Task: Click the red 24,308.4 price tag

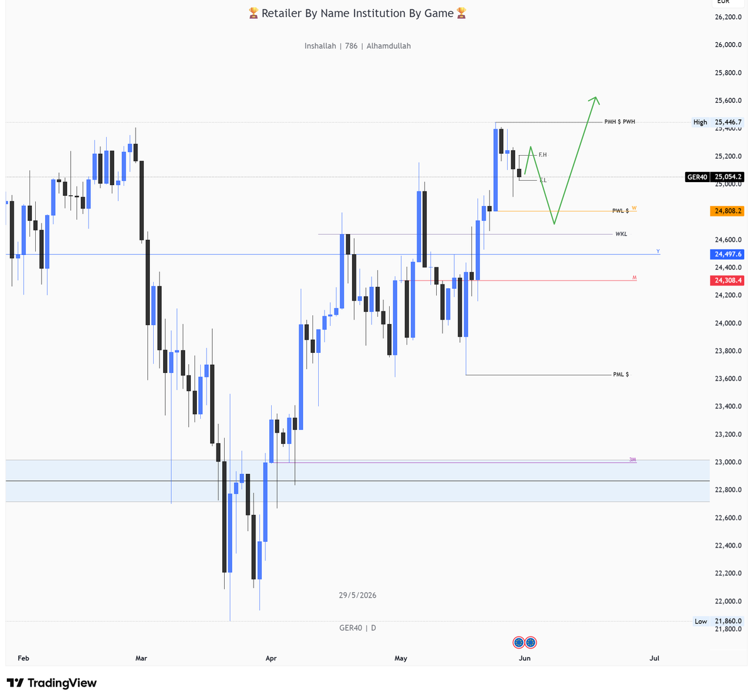Action: pos(727,280)
